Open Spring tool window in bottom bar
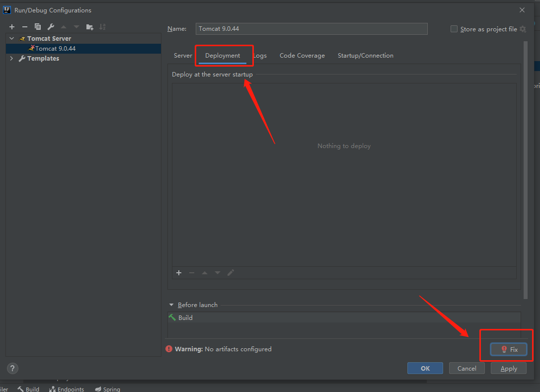 (107, 389)
